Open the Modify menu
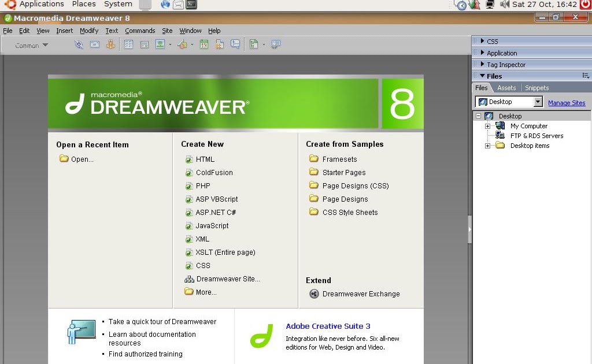Image resolution: width=592 pixels, height=364 pixels. [89, 31]
